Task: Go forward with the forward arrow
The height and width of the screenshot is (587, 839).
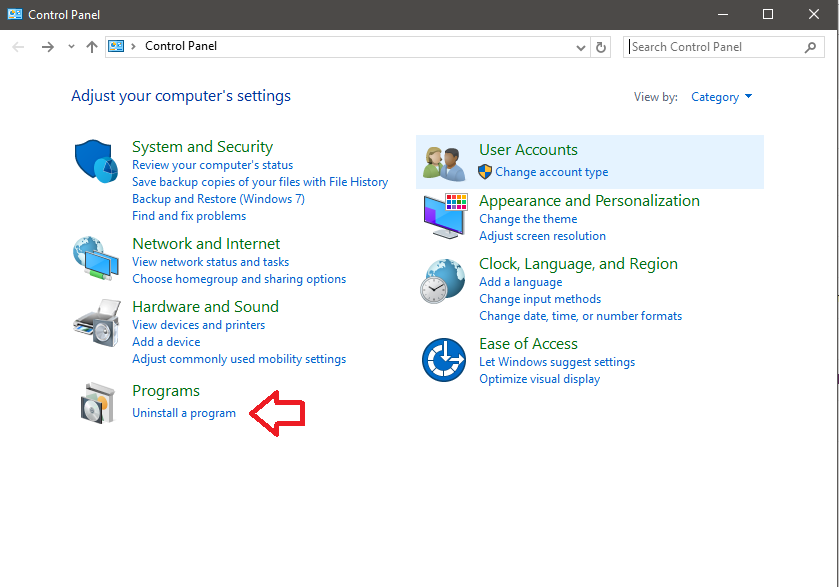Action: pyautogui.click(x=48, y=47)
